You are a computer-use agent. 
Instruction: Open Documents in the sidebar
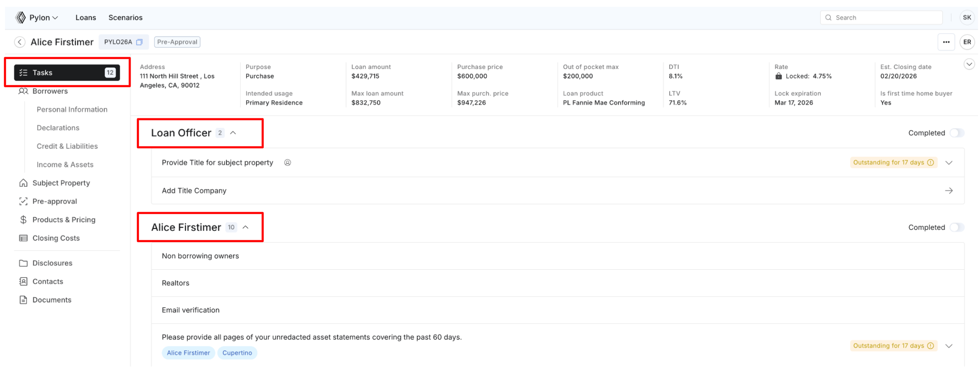tap(52, 300)
